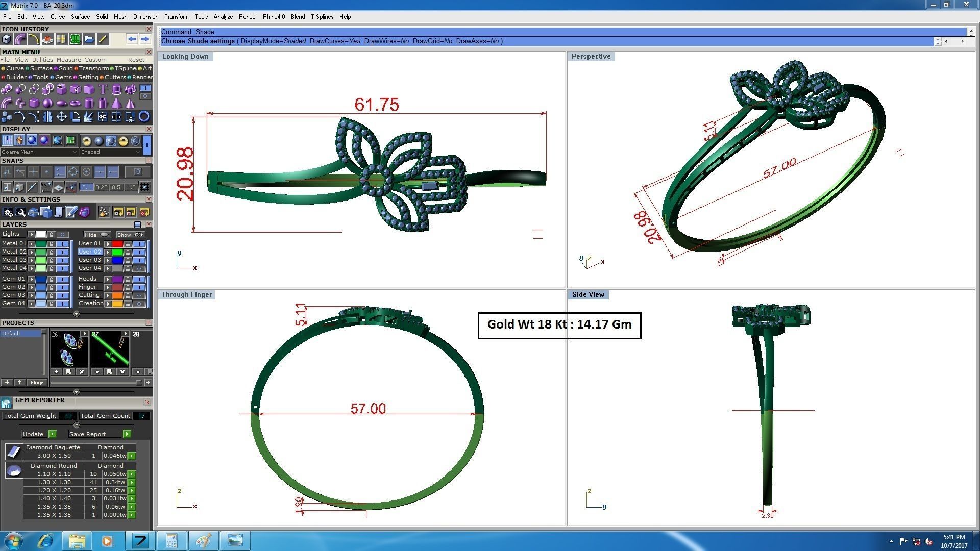Go forward with Icon History right arrow

pyautogui.click(x=145, y=39)
